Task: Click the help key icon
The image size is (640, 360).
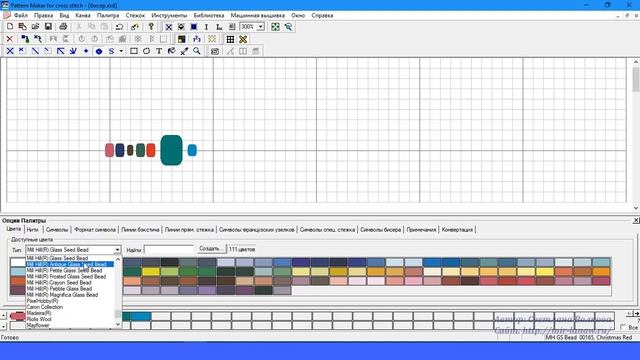Action: coord(151,27)
